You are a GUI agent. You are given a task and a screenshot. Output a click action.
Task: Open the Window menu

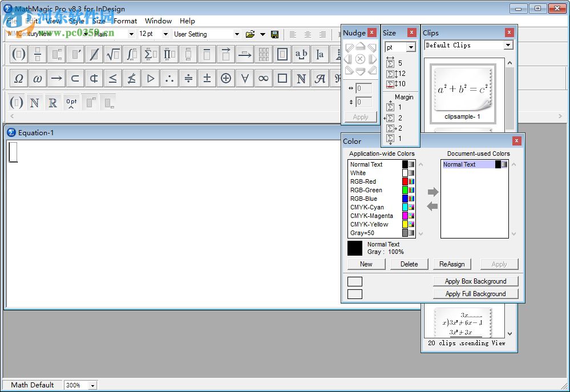tap(158, 21)
